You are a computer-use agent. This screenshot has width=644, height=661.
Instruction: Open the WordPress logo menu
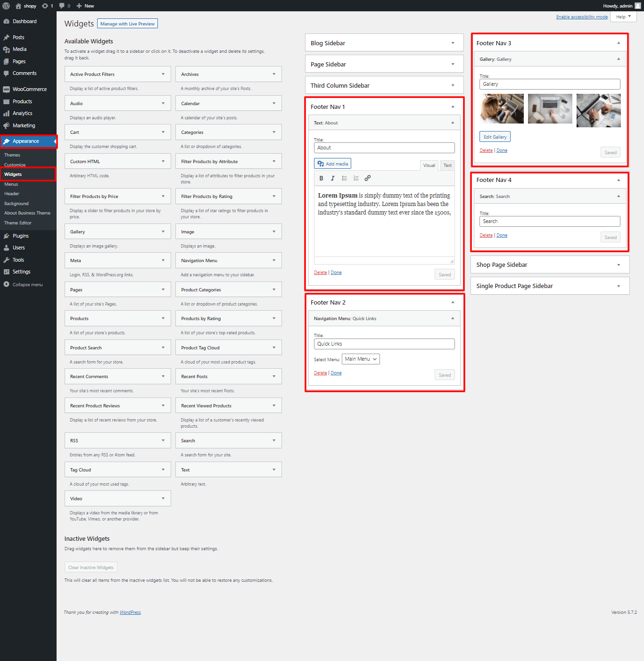pos(6,6)
